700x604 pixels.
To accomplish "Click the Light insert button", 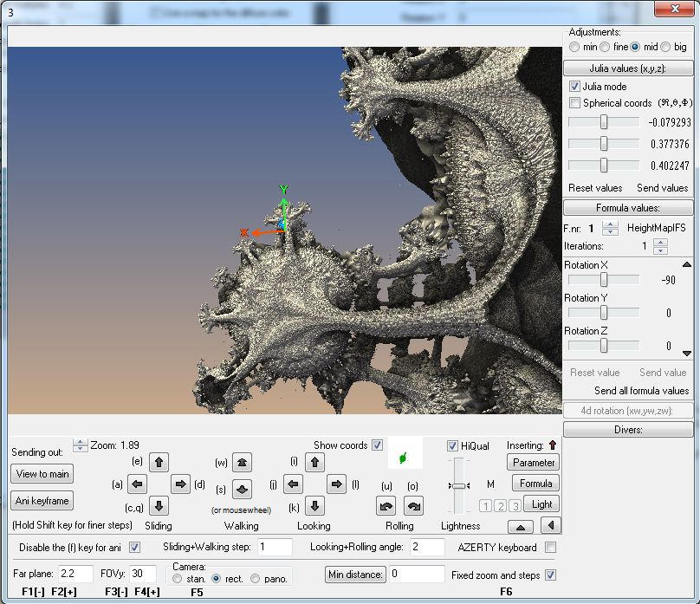I will tap(541, 504).
